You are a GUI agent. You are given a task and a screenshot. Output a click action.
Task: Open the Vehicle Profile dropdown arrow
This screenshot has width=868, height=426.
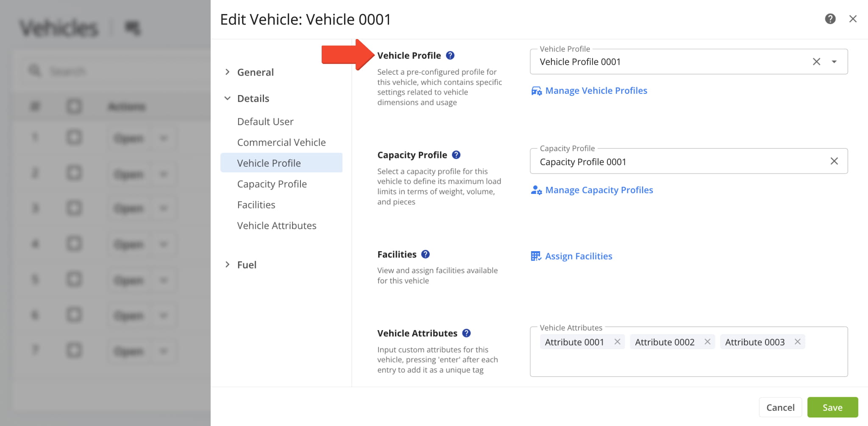coord(834,62)
